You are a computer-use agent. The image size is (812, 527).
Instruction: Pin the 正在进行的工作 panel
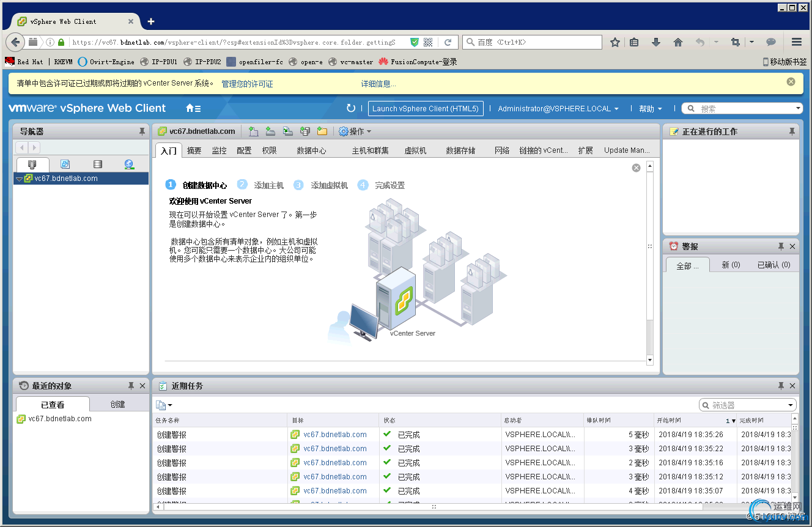pyautogui.click(x=792, y=131)
